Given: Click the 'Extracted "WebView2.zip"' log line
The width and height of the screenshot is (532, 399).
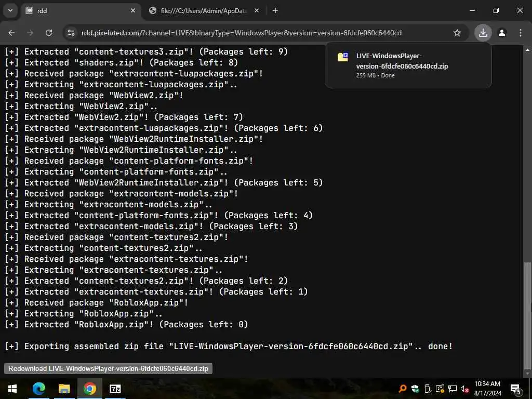Looking at the screenshot, I should point(124,117).
